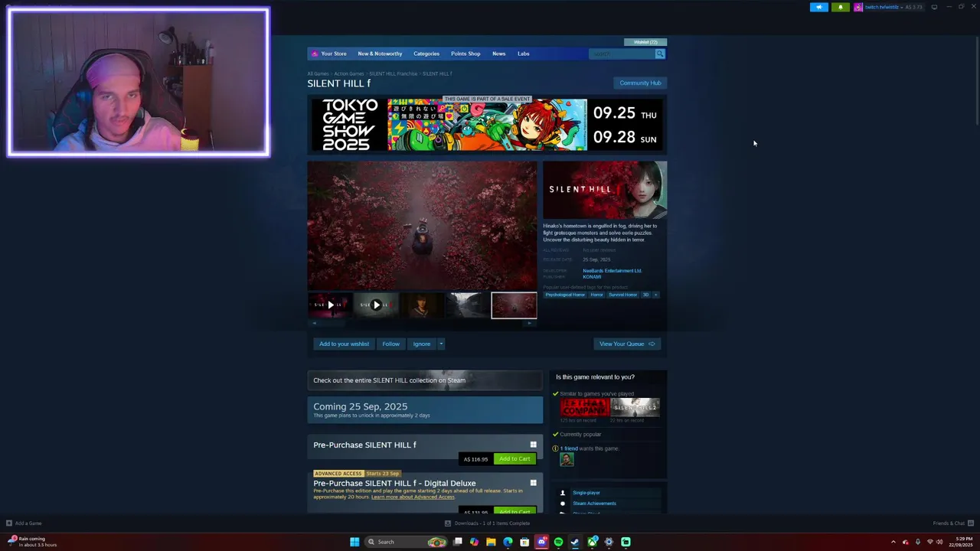Viewport: 980px width, 551px height.
Task: Click the friend avatar under wants this game
Action: pos(567,459)
